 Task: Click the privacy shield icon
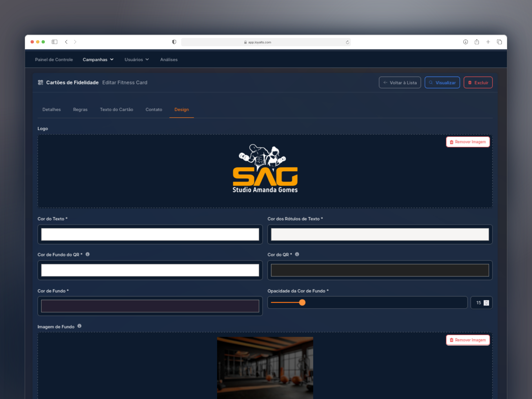point(174,42)
